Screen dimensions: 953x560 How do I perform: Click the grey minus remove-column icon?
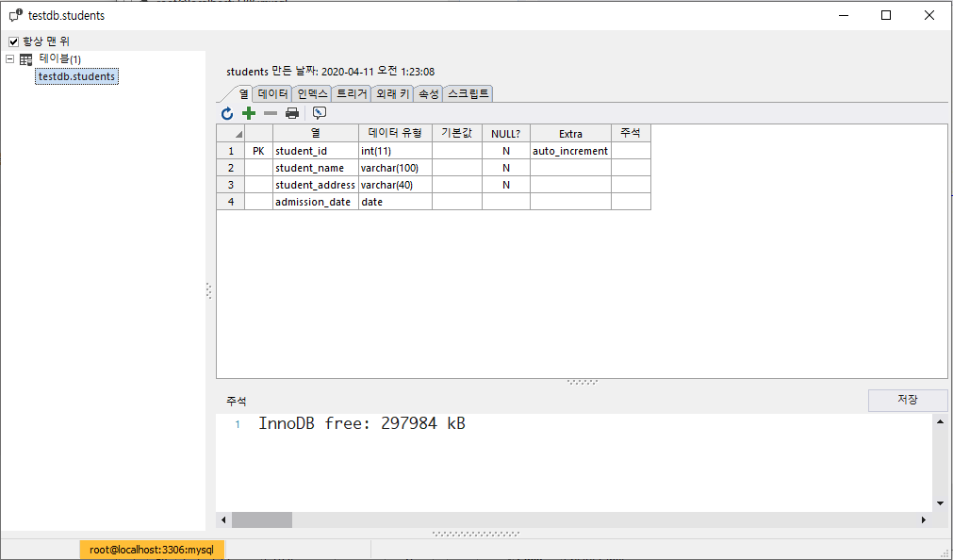(x=271, y=113)
